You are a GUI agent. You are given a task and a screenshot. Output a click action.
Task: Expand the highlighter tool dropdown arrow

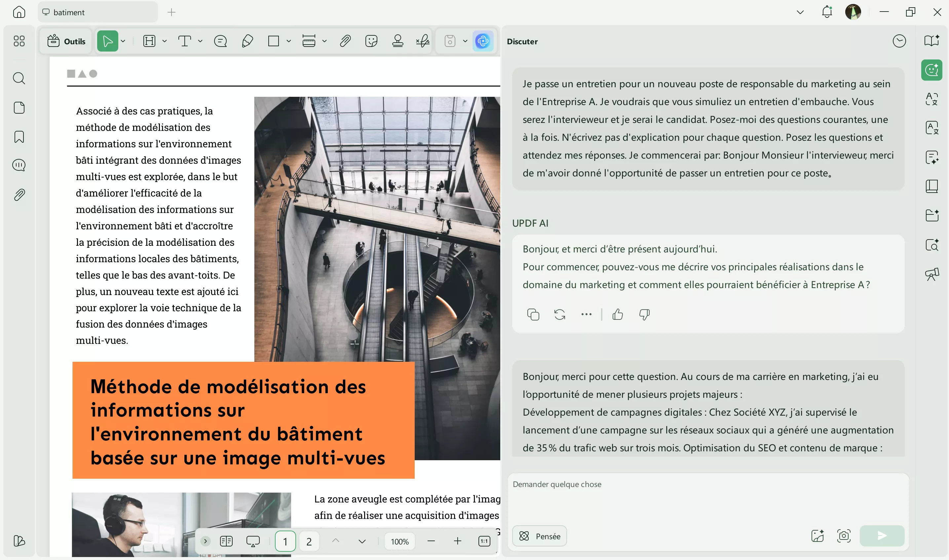[165, 41]
